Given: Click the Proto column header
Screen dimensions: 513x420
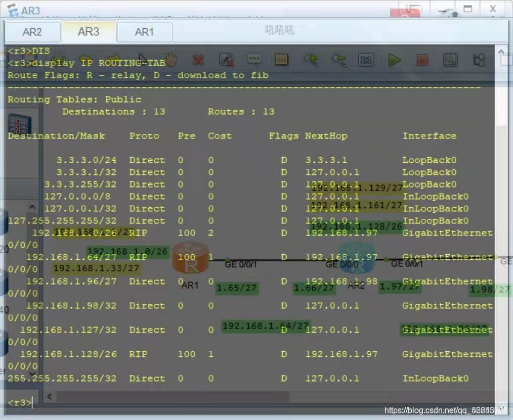Looking at the screenshot, I should pyautogui.click(x=144, y=136).
